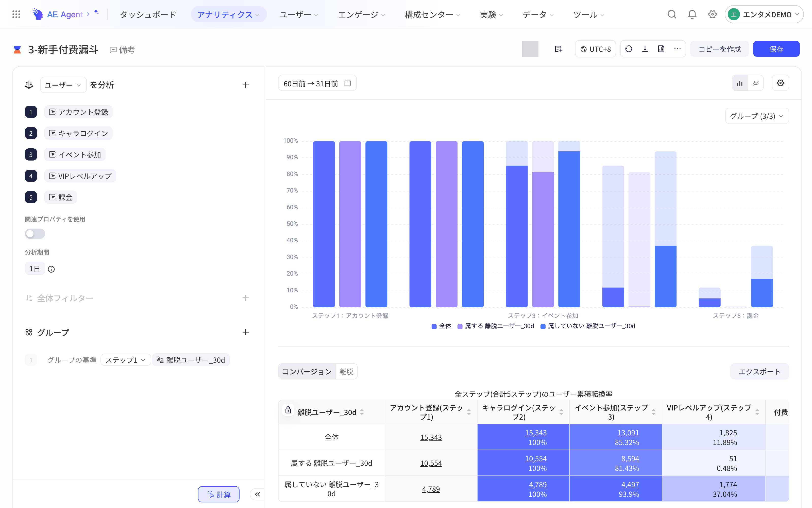
Task: Open the notifications bell
Action: coord(692,14)
